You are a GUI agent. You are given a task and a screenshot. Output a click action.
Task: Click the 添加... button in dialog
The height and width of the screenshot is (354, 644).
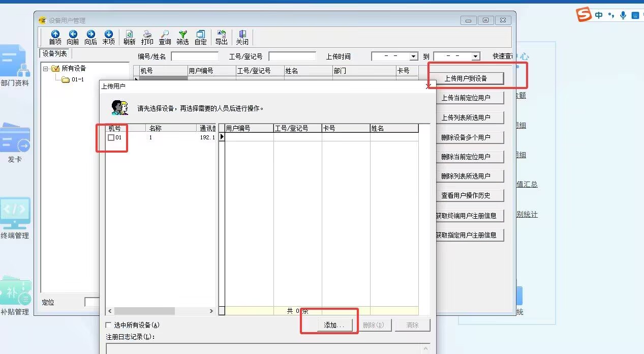(x=334, y=325)
